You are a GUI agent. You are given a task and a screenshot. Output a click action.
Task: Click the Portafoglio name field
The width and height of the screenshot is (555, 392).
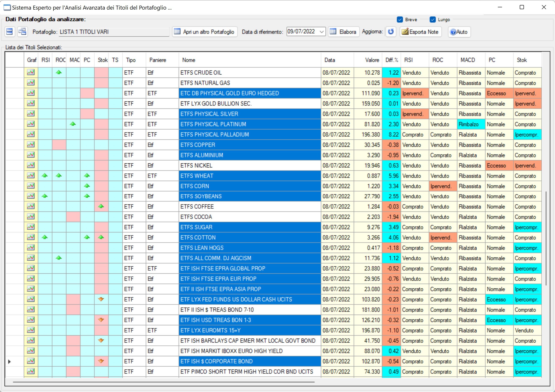[114, 32]
